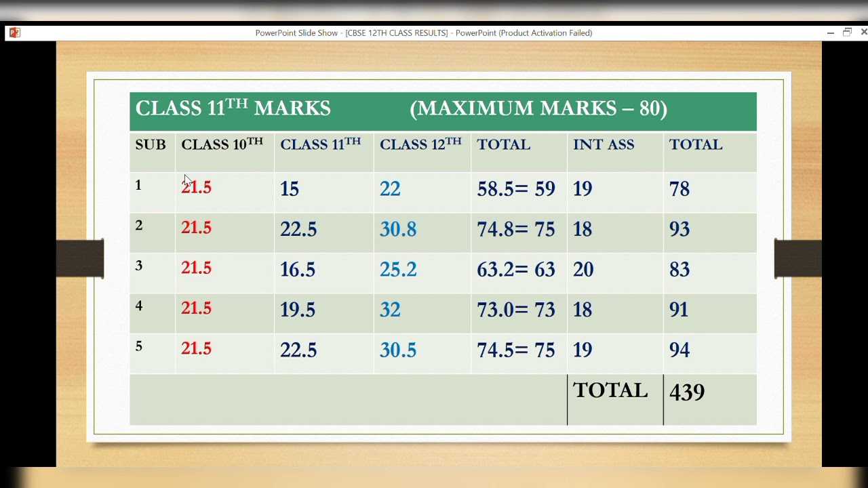Click red 21.5 in subject 3 row
Image resolution: width=868 pixels, height=488 pixels.
pos(196,268)
